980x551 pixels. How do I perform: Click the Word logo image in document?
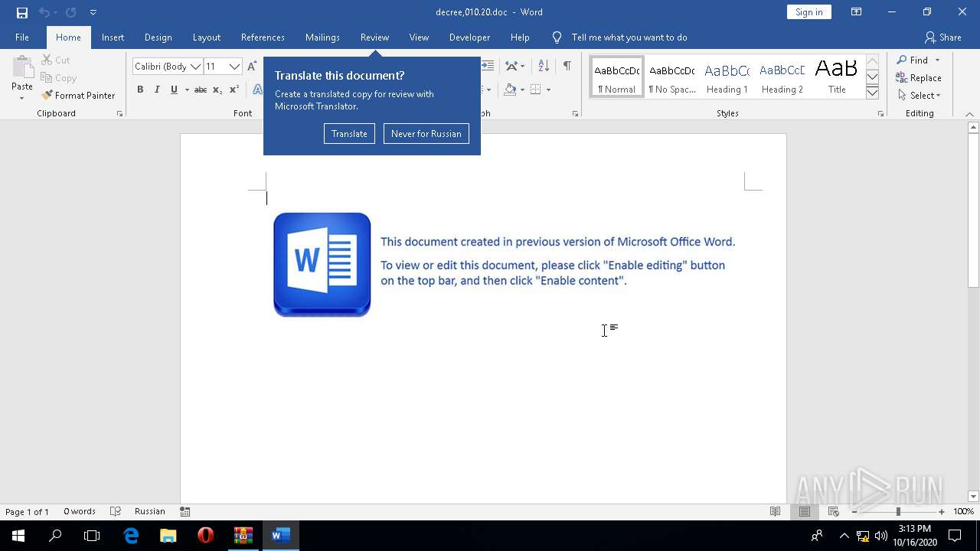pyautogui.click(x=322, y=265)
